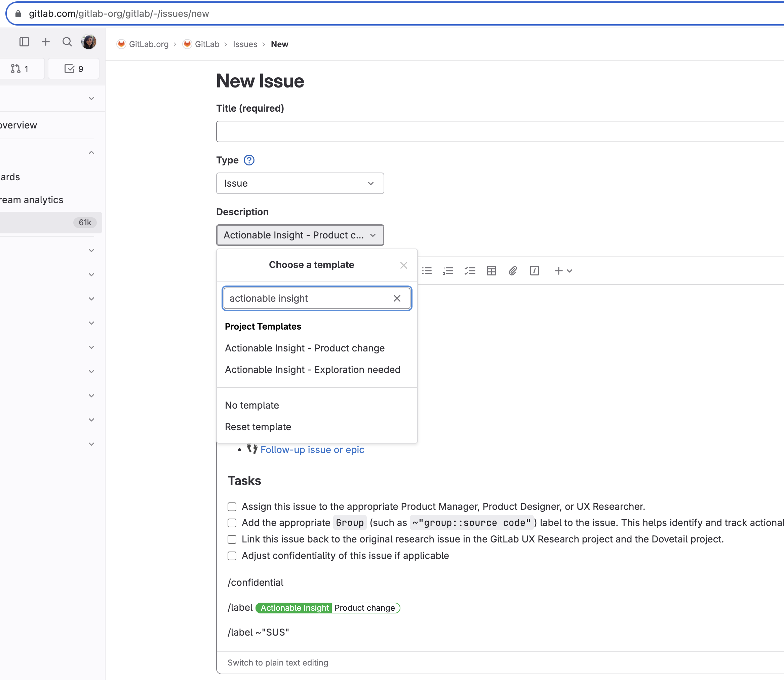Select 'No template' from the template list
784x680 pixels.
(x=251, y=405)
